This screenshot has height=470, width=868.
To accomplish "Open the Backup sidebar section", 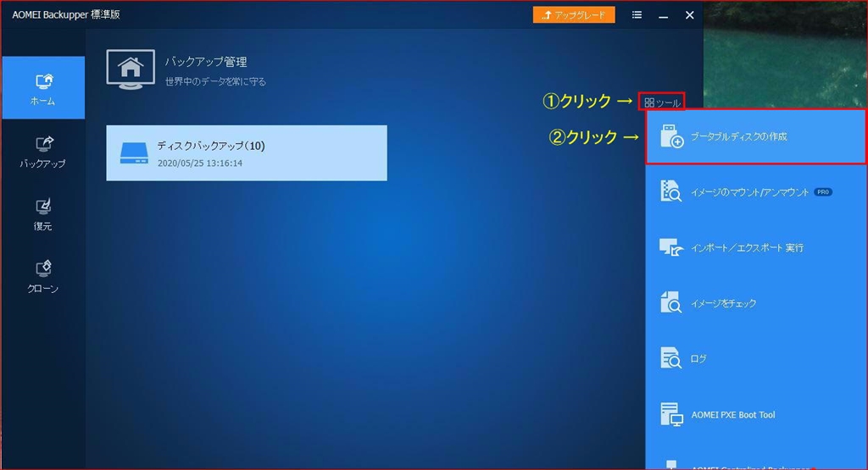I will (x=43, y=152).
